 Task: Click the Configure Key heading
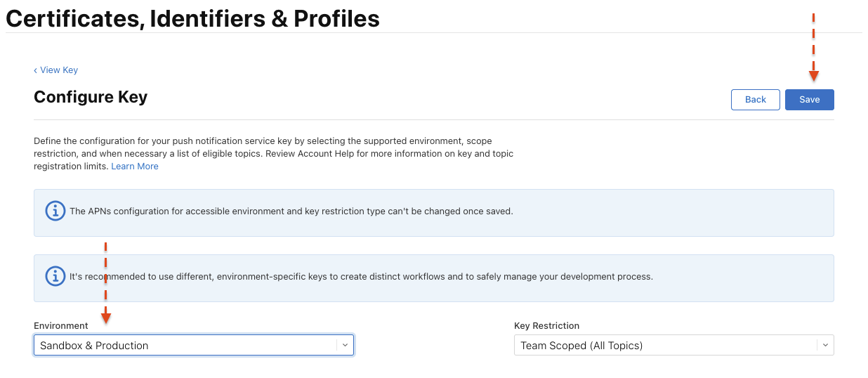coord(91,97)
